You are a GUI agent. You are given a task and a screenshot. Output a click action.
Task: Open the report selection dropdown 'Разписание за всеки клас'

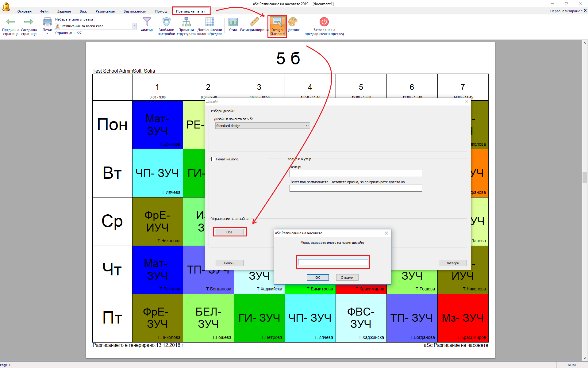click(96, 26)
